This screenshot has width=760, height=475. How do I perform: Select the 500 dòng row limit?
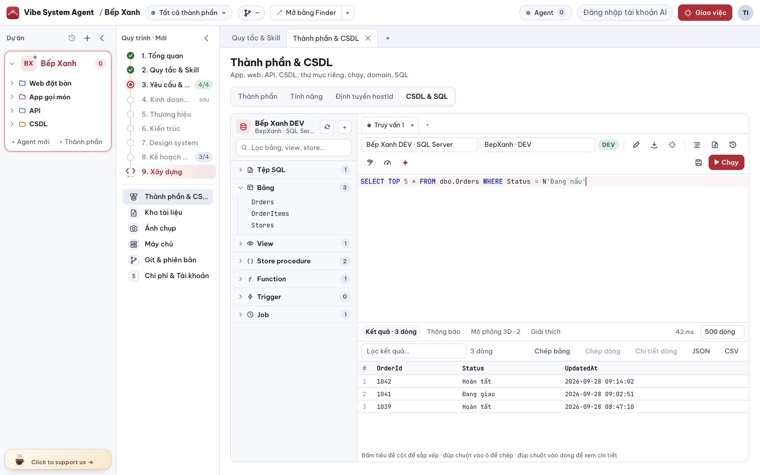tap(722, 332)
